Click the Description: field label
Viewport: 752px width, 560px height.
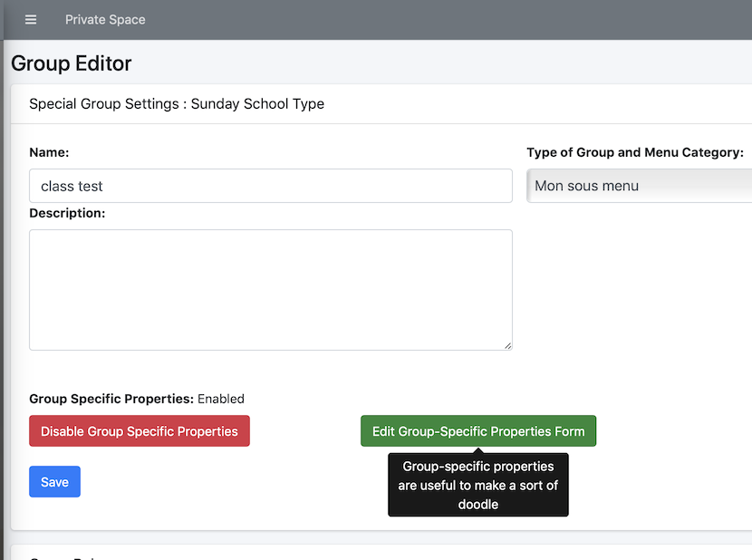pyautogui.click(x=67, y=213)
